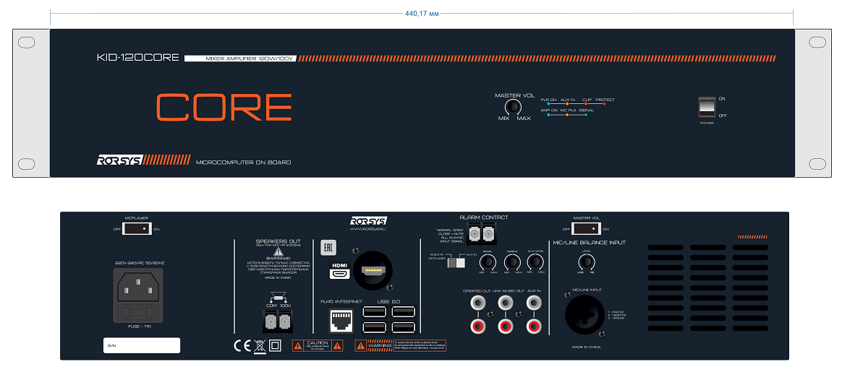Click the white S/N serial number field
This screenshot has width=868, height=380.
point(141,346)
